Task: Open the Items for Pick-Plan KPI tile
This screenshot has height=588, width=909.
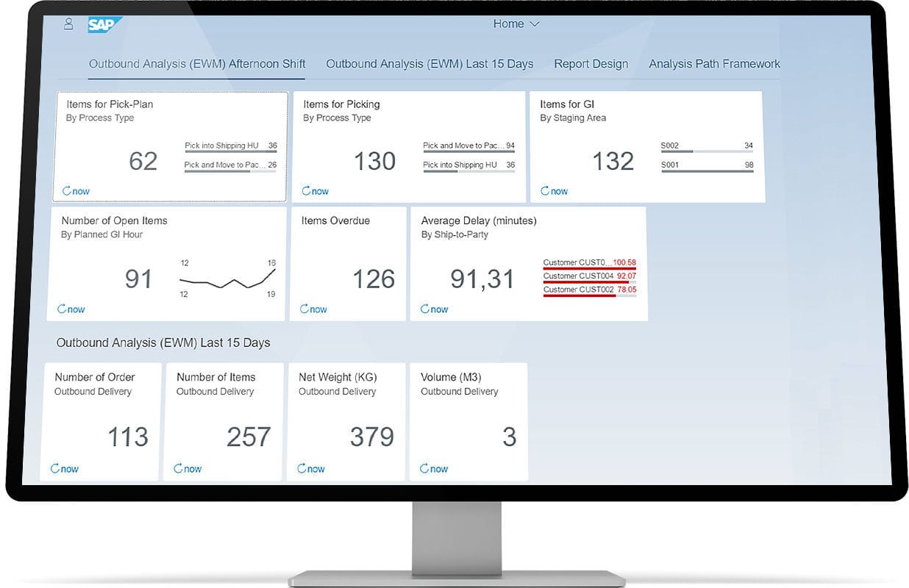Action: (169, 146)
